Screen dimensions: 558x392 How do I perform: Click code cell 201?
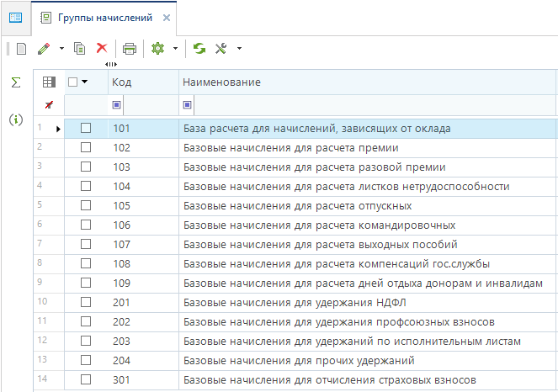143,303
